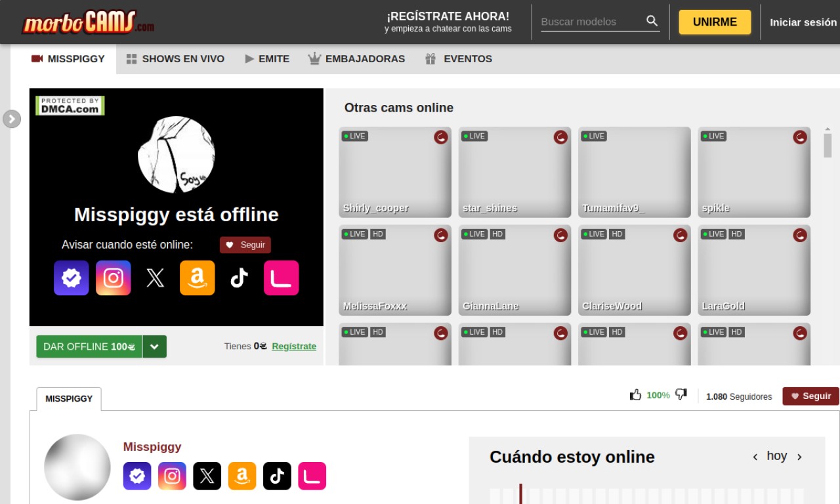Open Tumamifav9_ cam thumbnail
Image resolution: width=840 pixels, height=504 pixels.
coord(635,172)
